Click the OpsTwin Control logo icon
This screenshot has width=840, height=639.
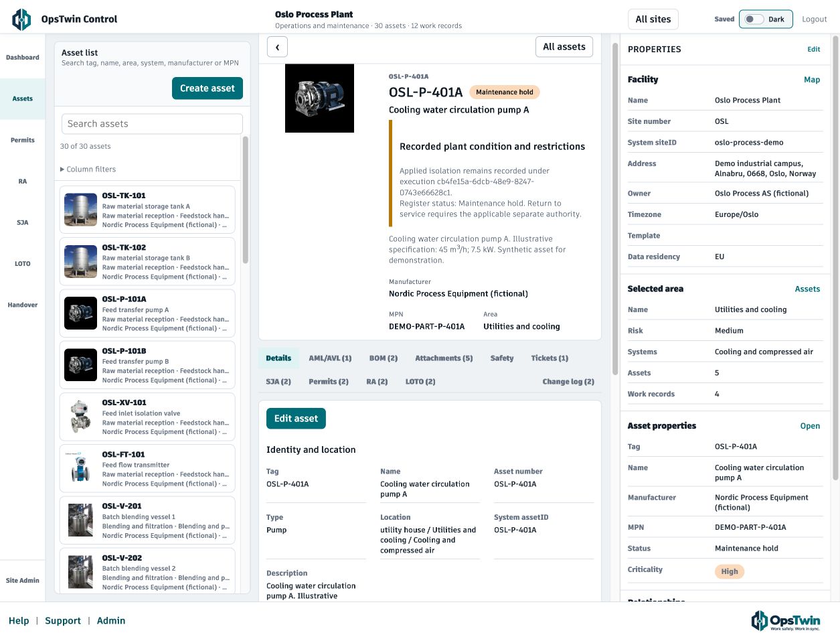pyautogui.click(x=21, y=19)
